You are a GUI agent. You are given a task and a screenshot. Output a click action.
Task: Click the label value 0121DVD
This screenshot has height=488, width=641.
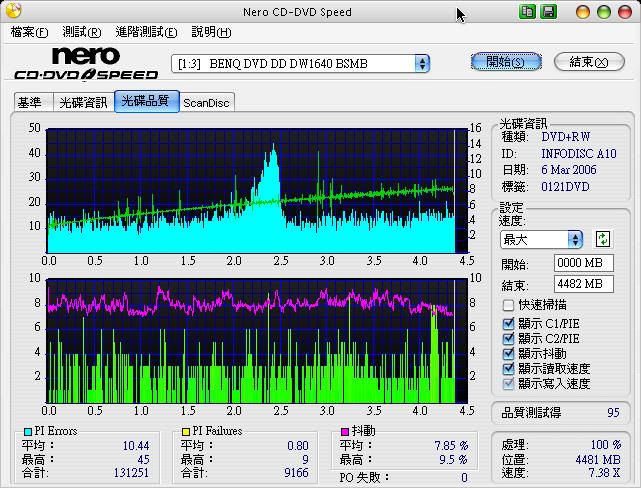tap(565, 187)
